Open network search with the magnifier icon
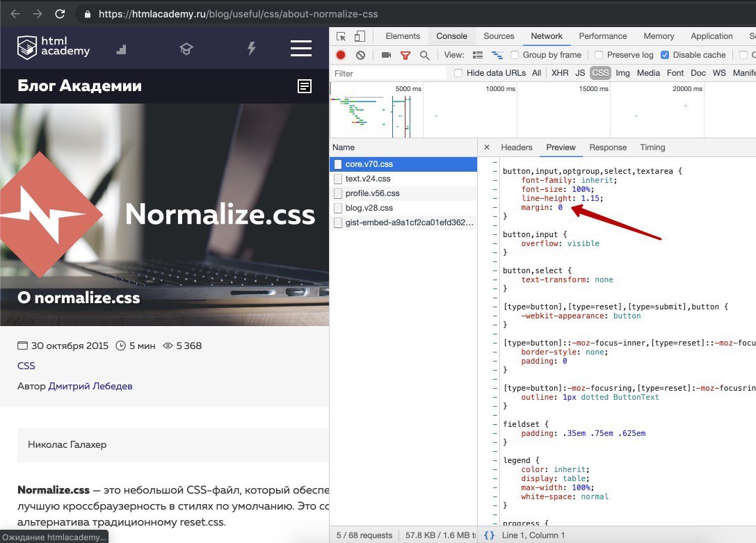This screenshot has width=756, height=543. click(424, 56)
